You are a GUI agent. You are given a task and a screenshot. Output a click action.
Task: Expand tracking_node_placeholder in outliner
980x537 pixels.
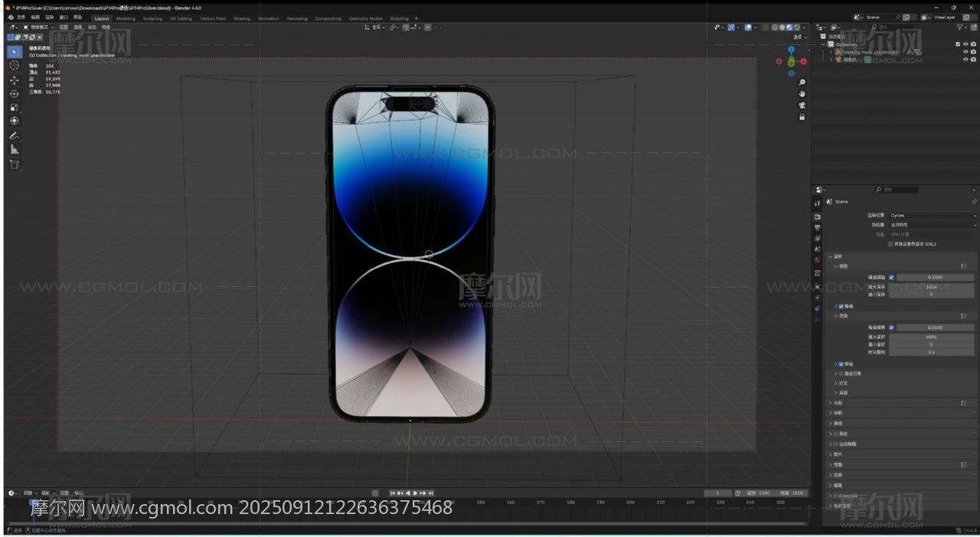[831, 52]
